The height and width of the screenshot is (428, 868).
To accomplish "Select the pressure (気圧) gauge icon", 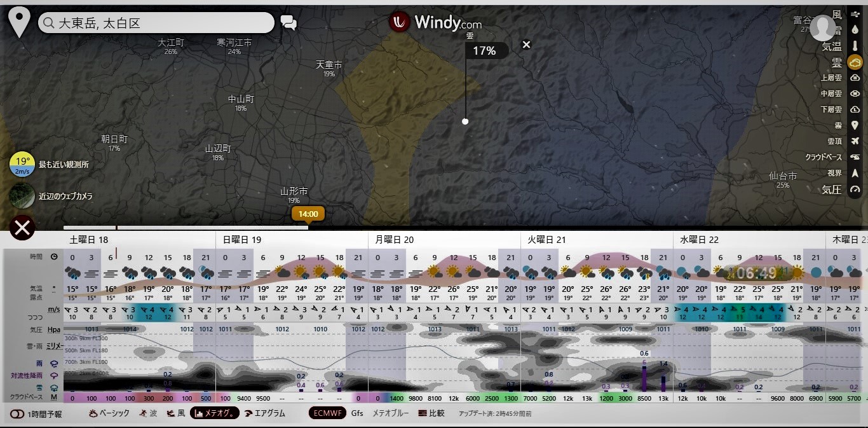I will (x=855, y=190).
